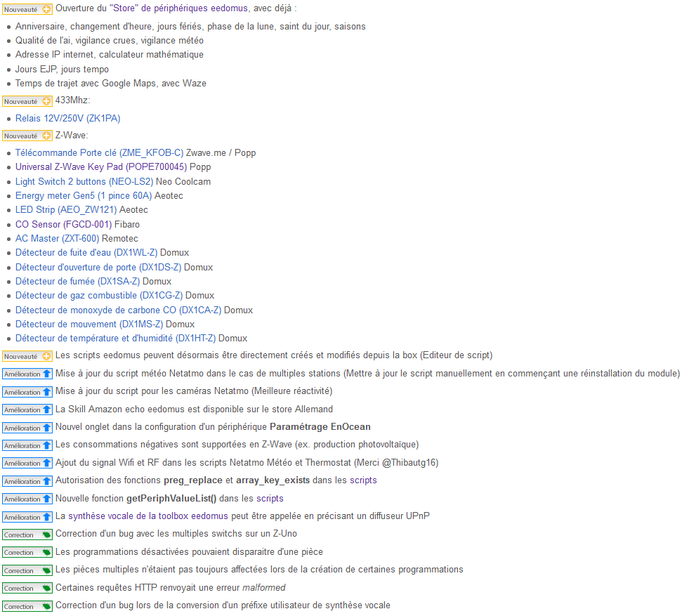Open Détecteur de température et d'humidité link
Viewport: 689px width, 616px height.
pyautogui.click(x=116, y=338)
